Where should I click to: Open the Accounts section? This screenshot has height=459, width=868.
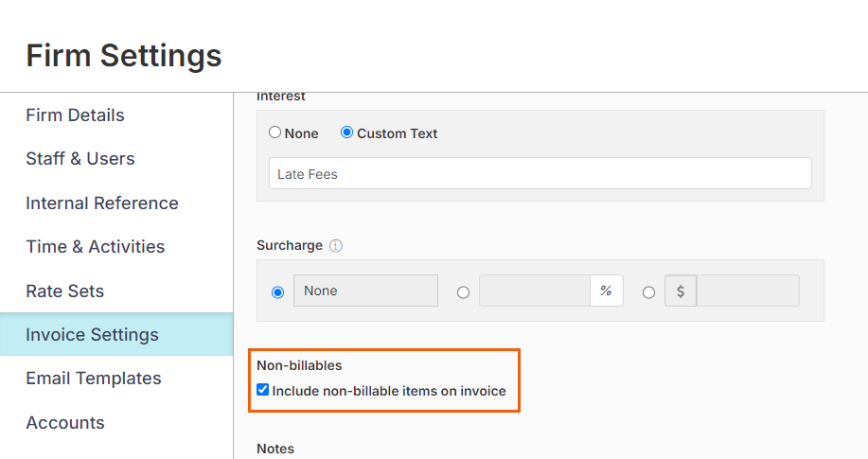point(65,423)
